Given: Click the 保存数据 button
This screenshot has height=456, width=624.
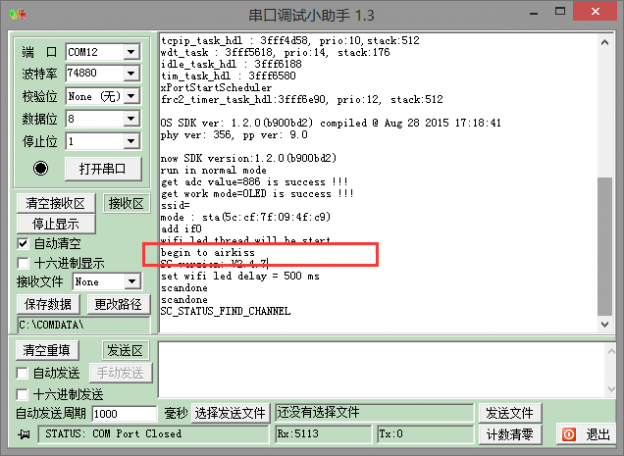Looking at the screenshot, I should point(48,304).
